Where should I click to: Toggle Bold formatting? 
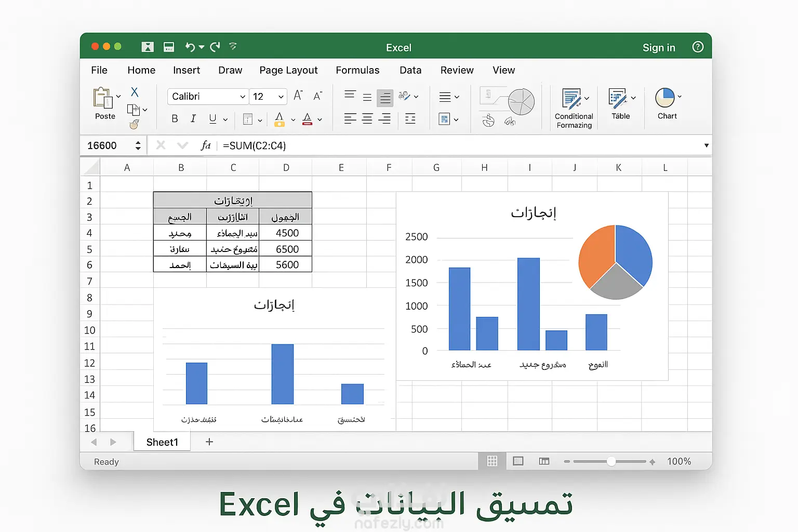click(x=175, y=119)
